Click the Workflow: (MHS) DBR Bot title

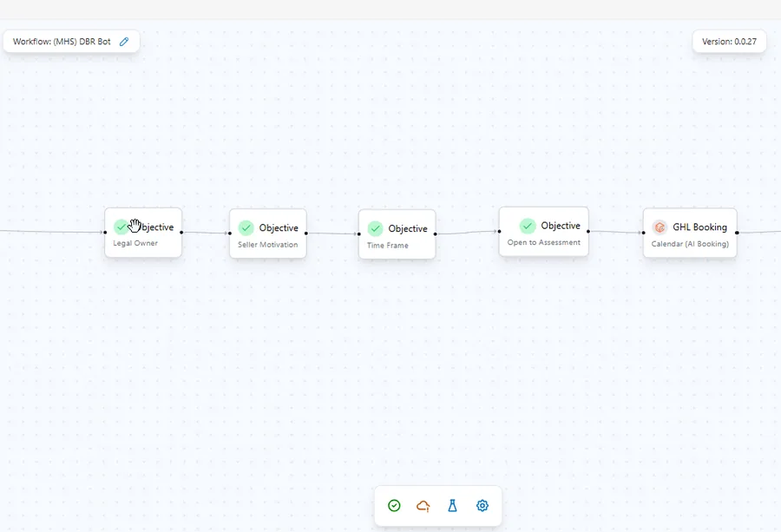click(62, 42)
